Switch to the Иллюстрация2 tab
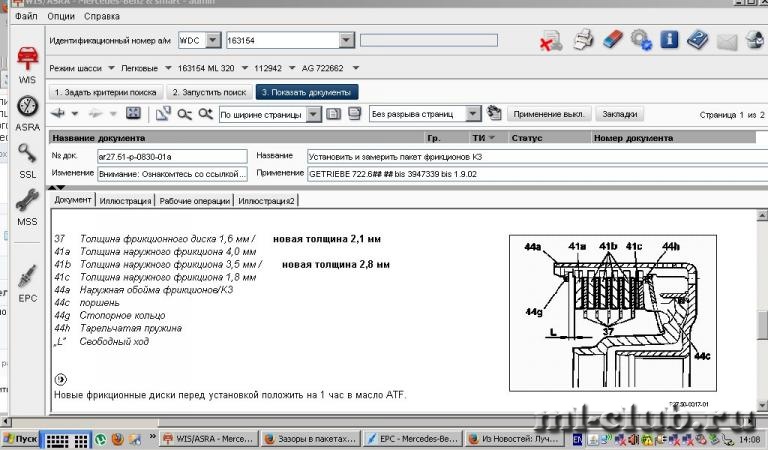Image resolution: width=768 pixels, height=450 pixels. [x=266, y=201]
